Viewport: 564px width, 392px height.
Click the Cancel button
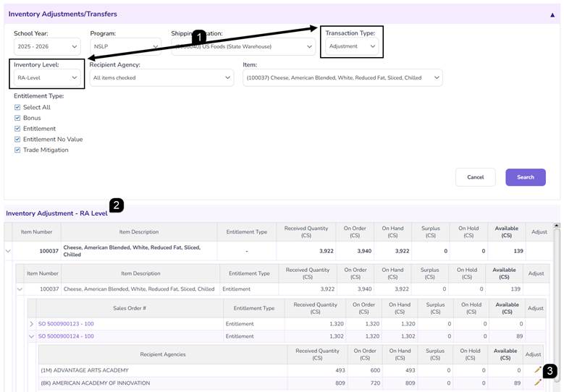click(475, 177)
